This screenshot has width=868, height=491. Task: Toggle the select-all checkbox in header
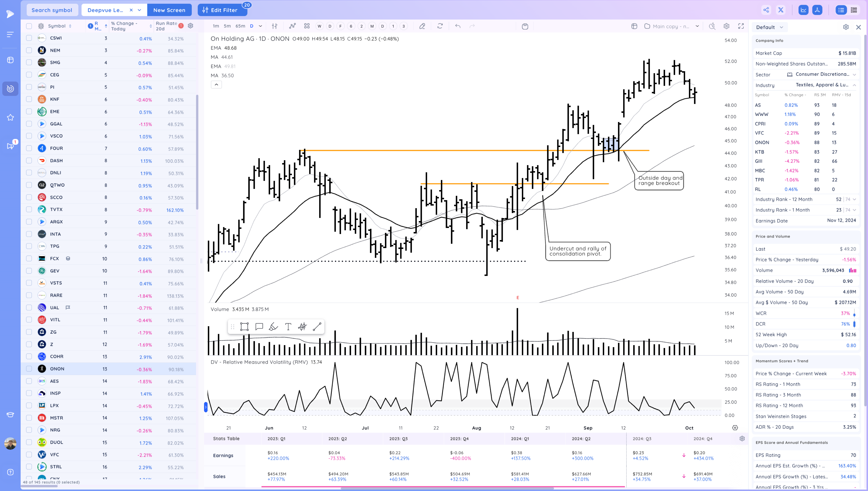click(29, 26)
